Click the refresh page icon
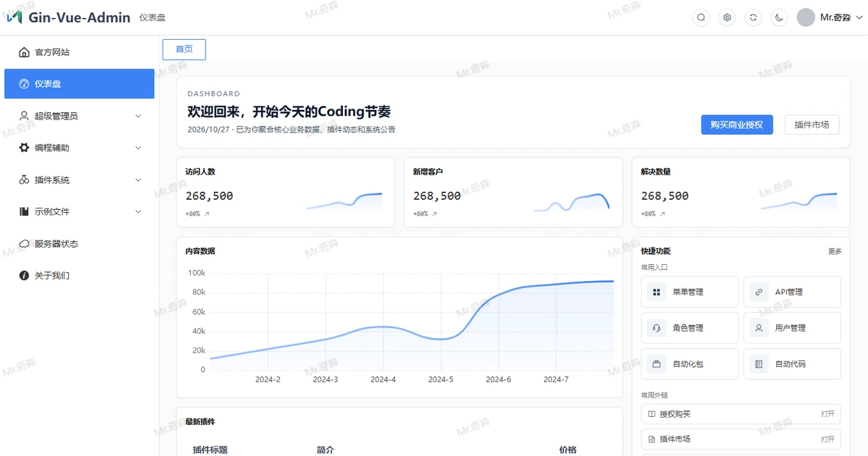 pos(753,17)
